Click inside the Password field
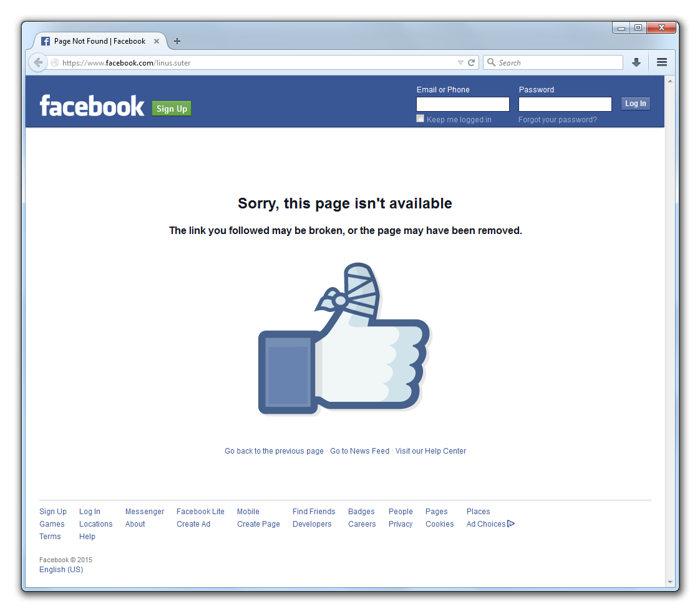The width and height of the screenshot is (700, 614). pos(565,104)
